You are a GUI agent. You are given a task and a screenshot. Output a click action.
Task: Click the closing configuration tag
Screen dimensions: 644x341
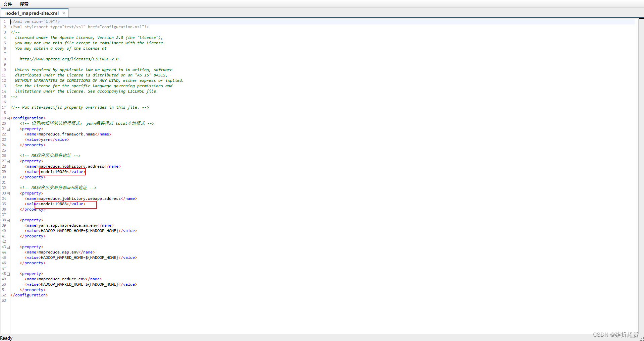click(x=29, y=295)
